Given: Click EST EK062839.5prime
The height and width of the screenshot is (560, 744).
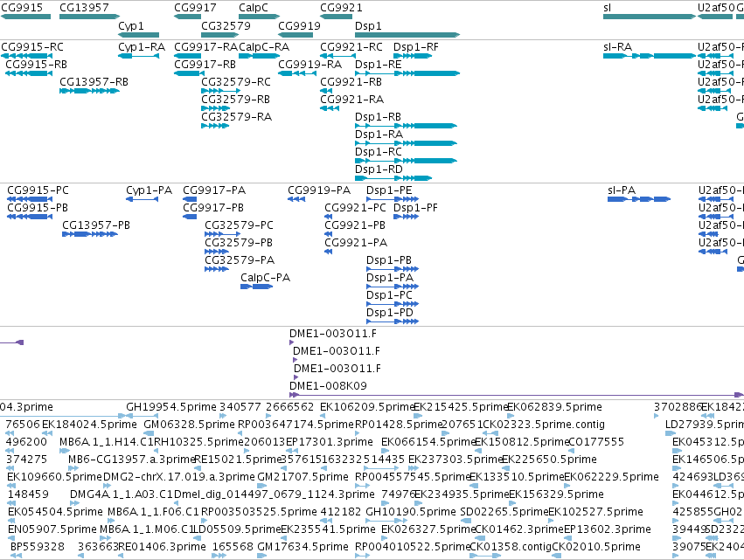Looking at the screenshot, I should coord(511,416).
